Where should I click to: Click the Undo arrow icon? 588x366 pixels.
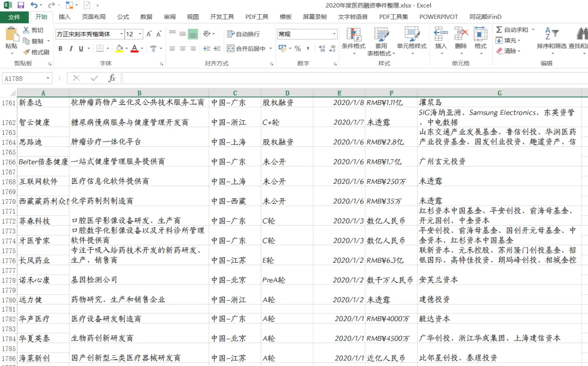coord(34,5)
